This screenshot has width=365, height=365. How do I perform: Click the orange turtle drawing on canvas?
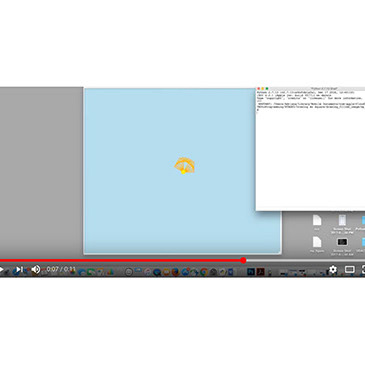184,165
